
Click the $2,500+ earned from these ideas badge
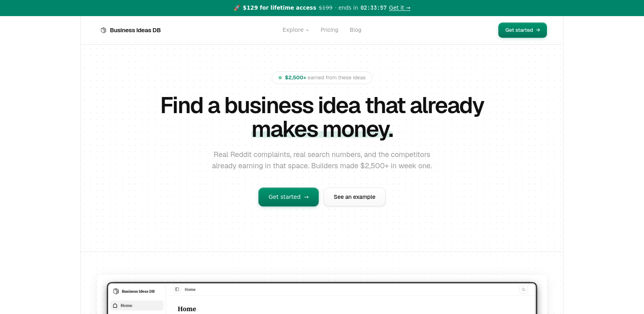(x=322, y=78)
